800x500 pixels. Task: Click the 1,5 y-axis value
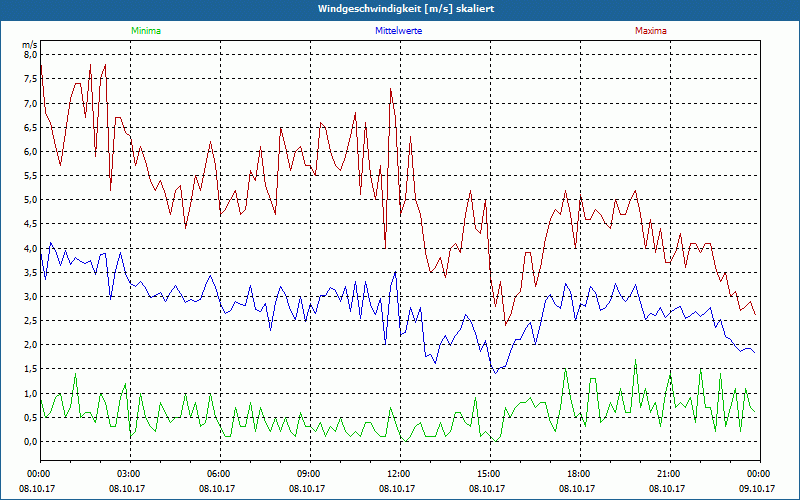(31, 369)
